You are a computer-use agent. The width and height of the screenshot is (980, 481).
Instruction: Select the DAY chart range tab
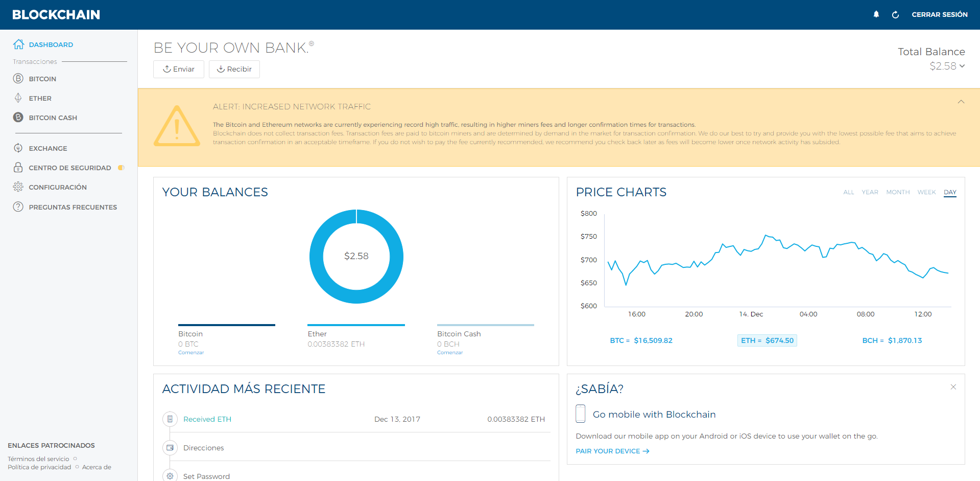pyautogui.click(x=950, y=192)
